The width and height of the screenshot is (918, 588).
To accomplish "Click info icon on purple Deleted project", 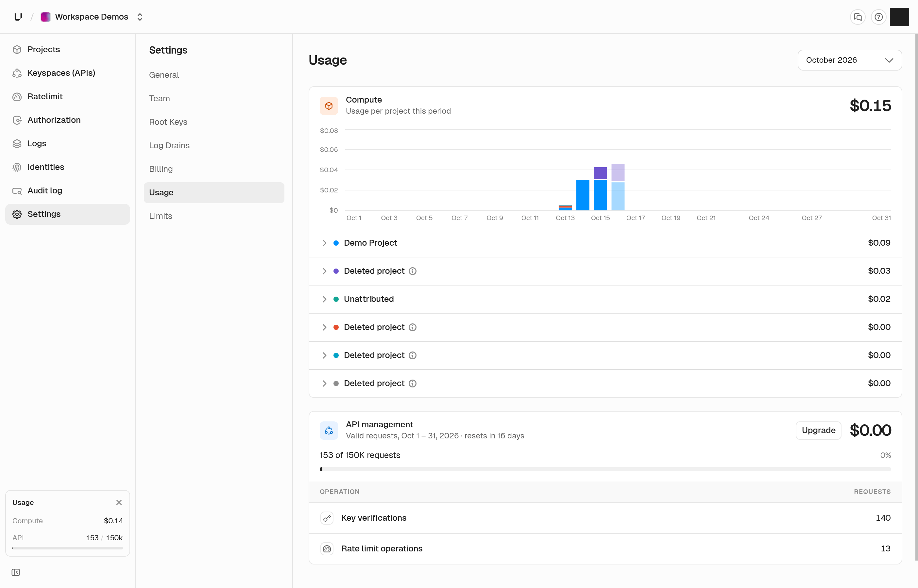I will [x=412, y=271].
